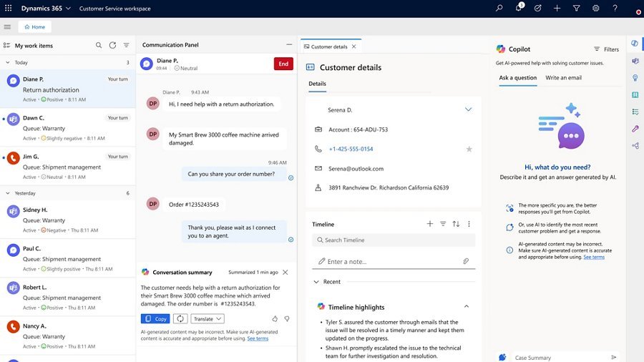
Task: Select the Details tab
Action: pyautogui.click(x=317, y=83)
